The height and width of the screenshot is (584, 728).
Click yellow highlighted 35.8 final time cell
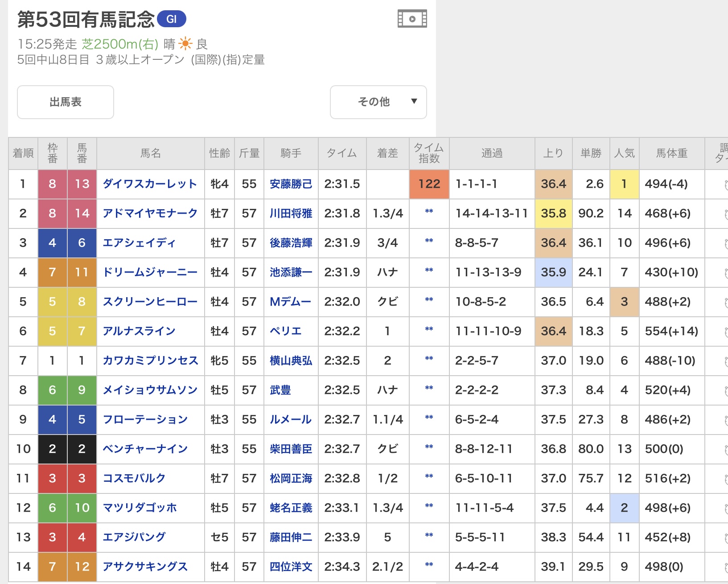tap(553, 213)
